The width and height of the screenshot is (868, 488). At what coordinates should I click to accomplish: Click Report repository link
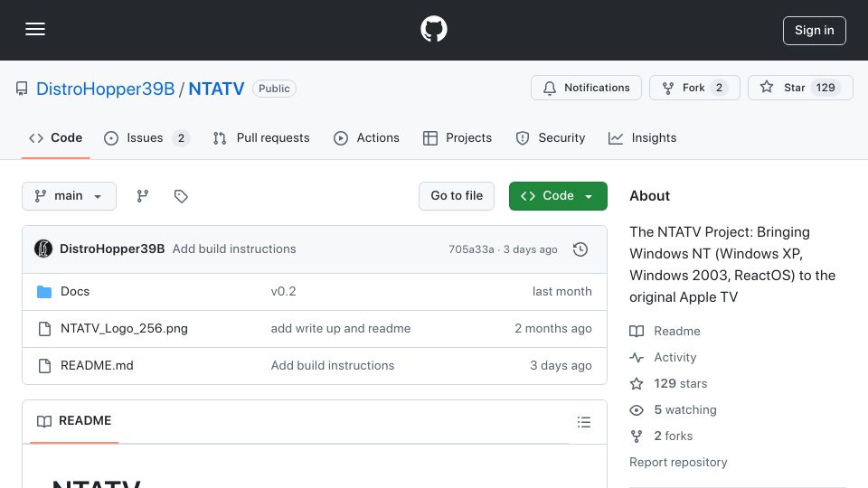coord(678,462)
